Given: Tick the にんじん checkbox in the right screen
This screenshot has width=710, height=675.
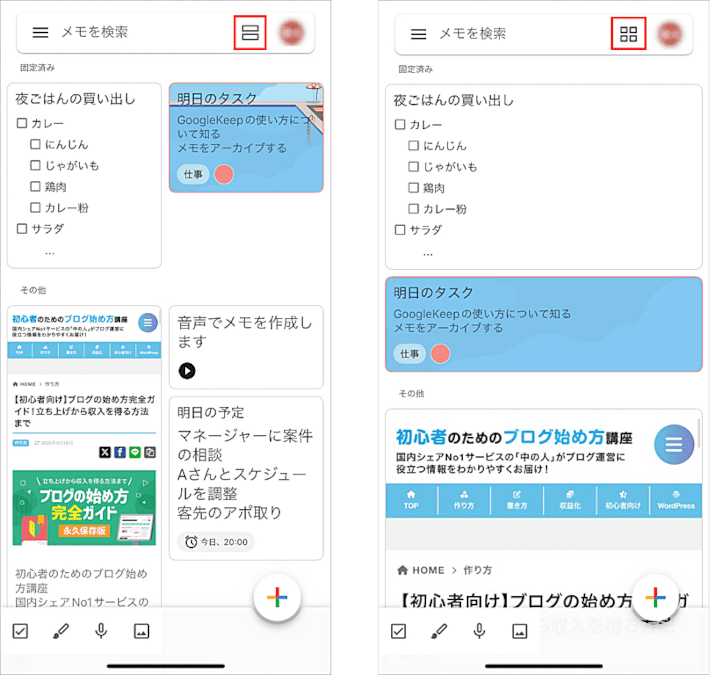Looking at the screenshot, I should tap(413, 146).
